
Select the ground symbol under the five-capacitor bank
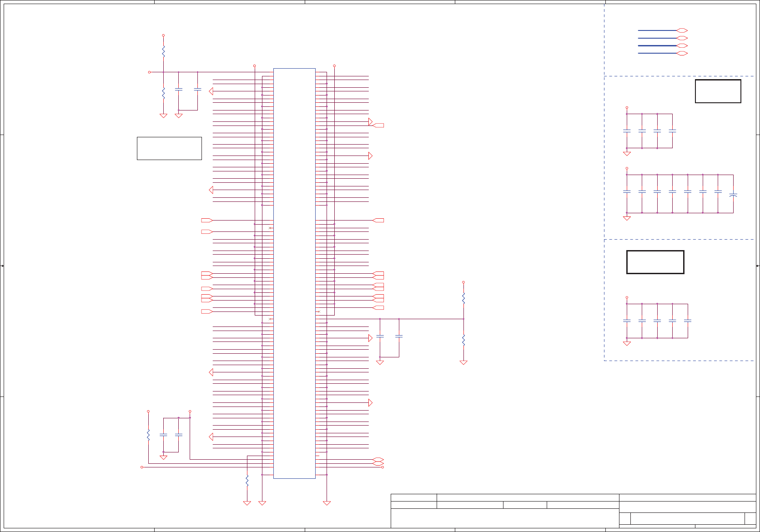(x=627, y=343)
